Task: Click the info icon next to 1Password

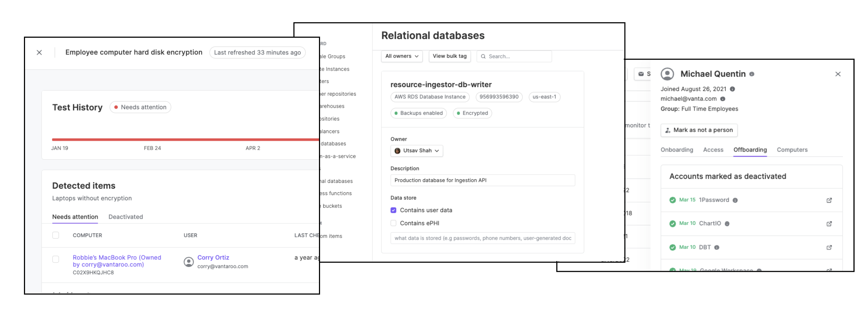Action: tap(735, 200)
